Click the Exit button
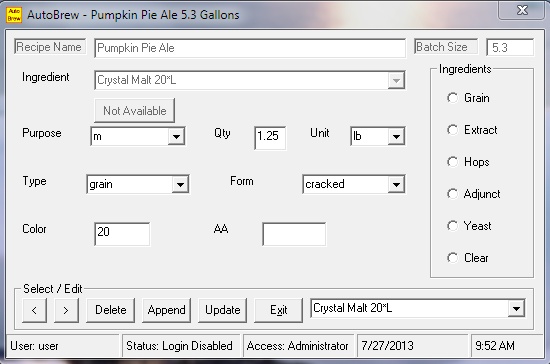550x364 pixels. [279, 310]
